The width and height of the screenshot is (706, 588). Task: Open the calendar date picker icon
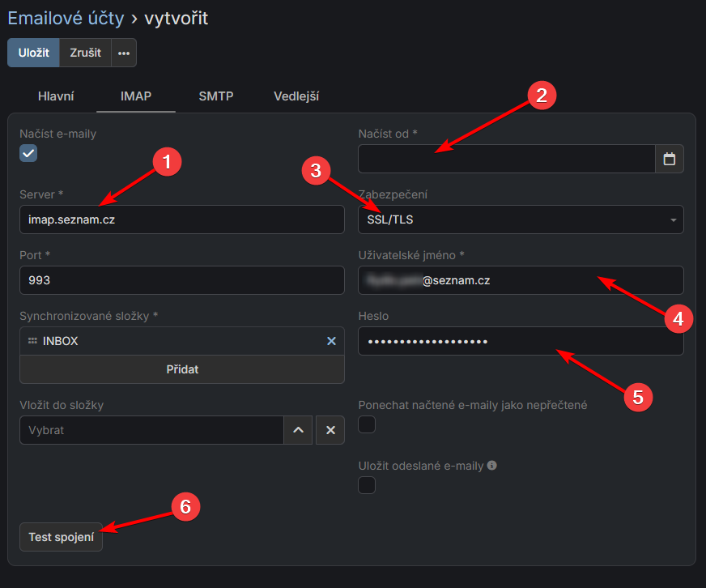[669, 160]
